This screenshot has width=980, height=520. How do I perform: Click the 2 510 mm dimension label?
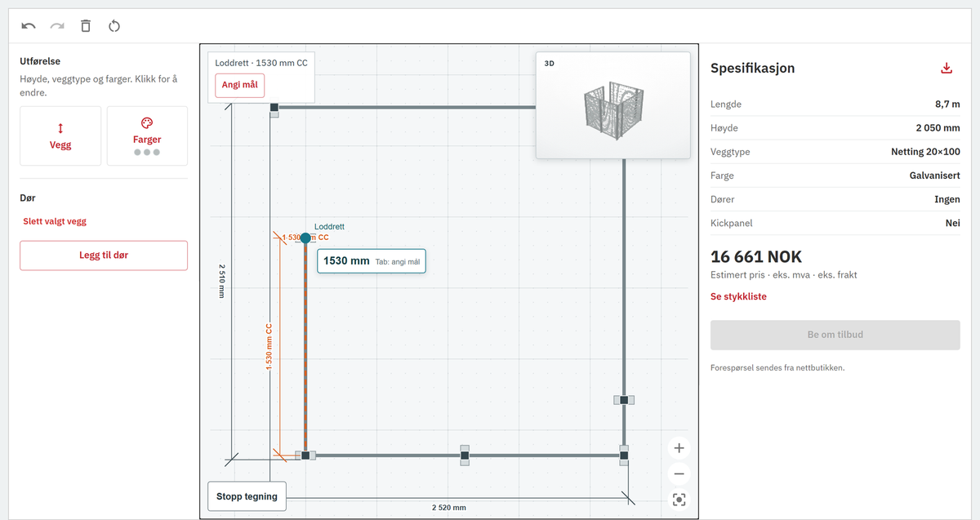221,281
